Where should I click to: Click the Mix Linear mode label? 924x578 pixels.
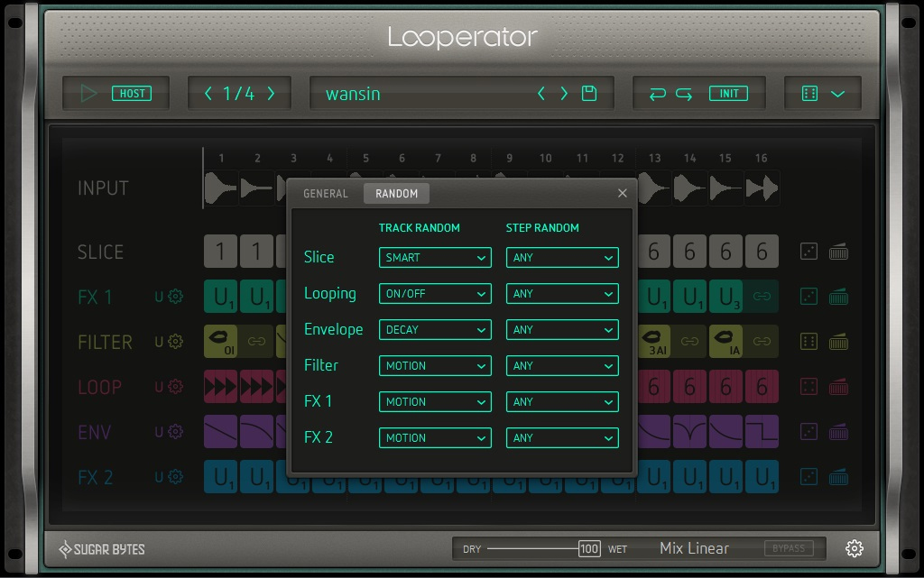(696, 547)
